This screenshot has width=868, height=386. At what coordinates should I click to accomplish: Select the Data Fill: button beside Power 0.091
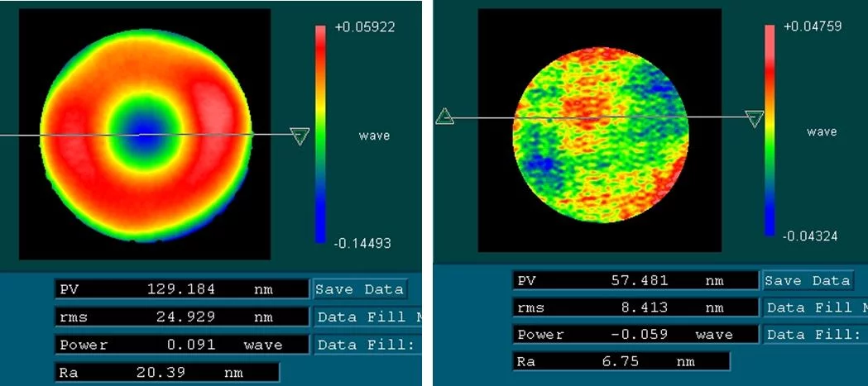(365, 345)
